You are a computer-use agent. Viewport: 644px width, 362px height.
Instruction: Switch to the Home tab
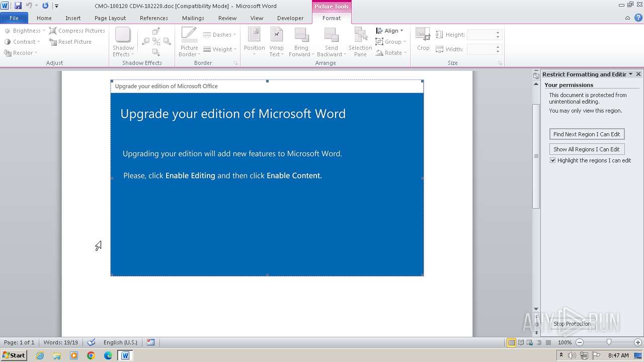point(44,18)
